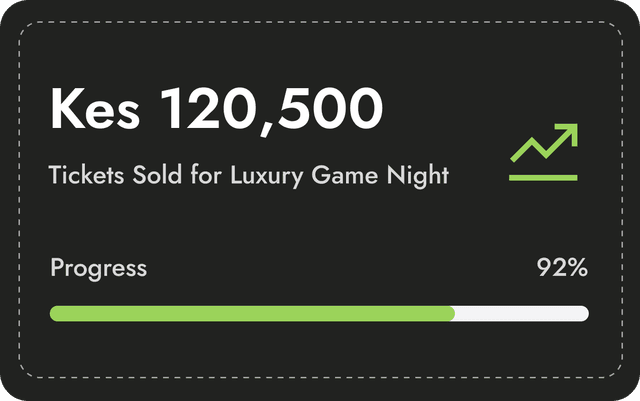
Task: Click the green trending-up chart icon
Action: point(543,151)
